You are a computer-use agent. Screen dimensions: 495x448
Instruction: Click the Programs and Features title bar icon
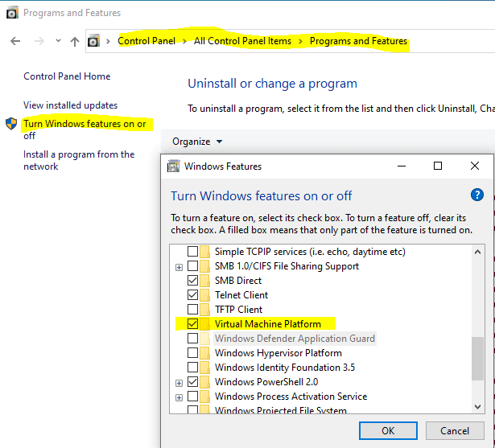pyautogui.click(x=12, y=13)
